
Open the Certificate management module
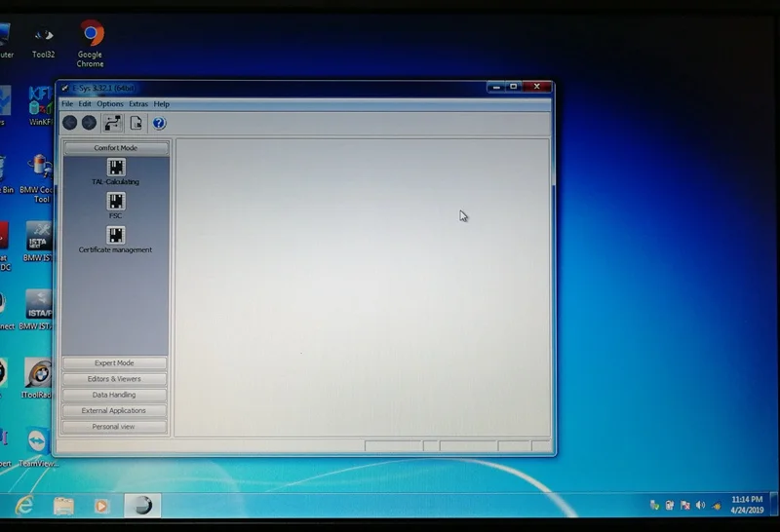pos(115,240)
